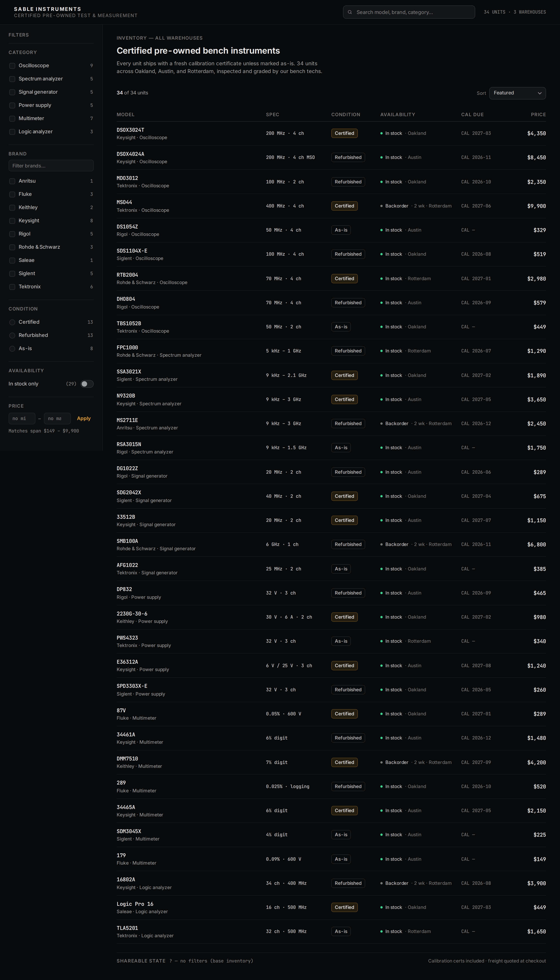This screenshot has width=560, height=980.
Task: Click the Certified badge on SSA3021X row
Action: 344,376
